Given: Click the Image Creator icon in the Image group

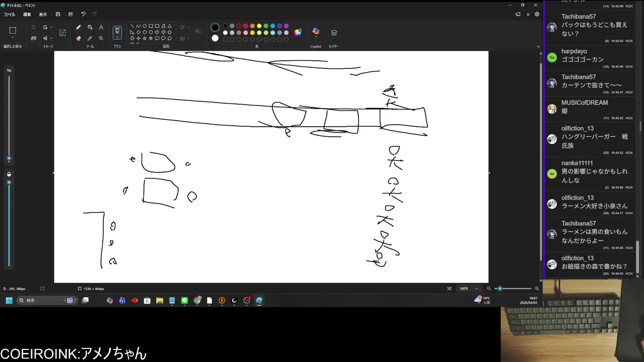Looking at the screenshot, I should (62, 33).
